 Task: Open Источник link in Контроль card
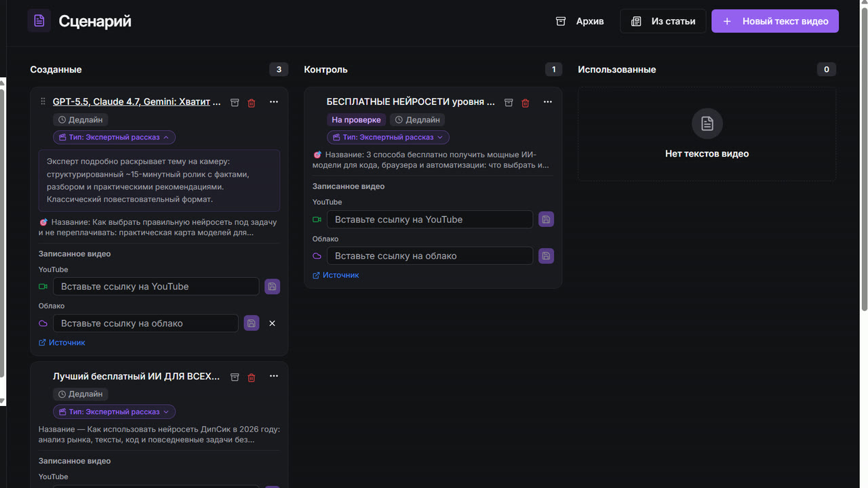(x=336, y=275)
